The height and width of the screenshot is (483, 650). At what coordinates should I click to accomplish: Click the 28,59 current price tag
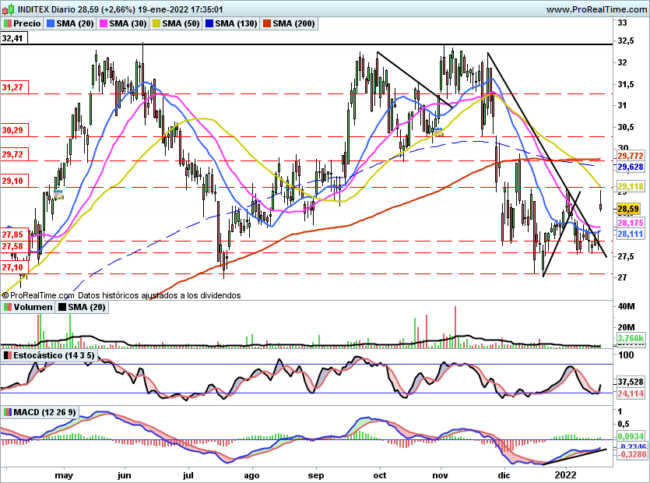[628, 209]
